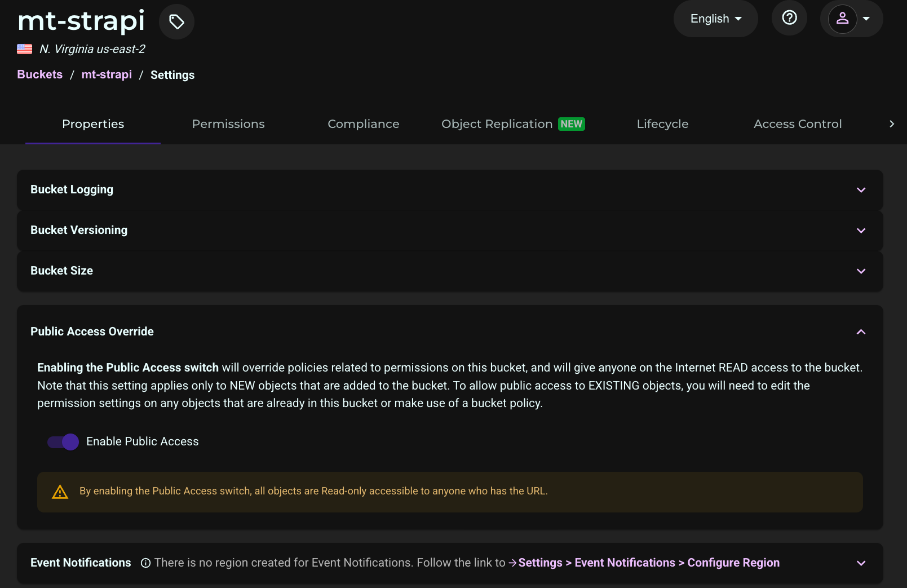Viewport: 907px width, 588px height.
Task: Click the info icon beside Event Notifications
Action: (x=145, y=563)
